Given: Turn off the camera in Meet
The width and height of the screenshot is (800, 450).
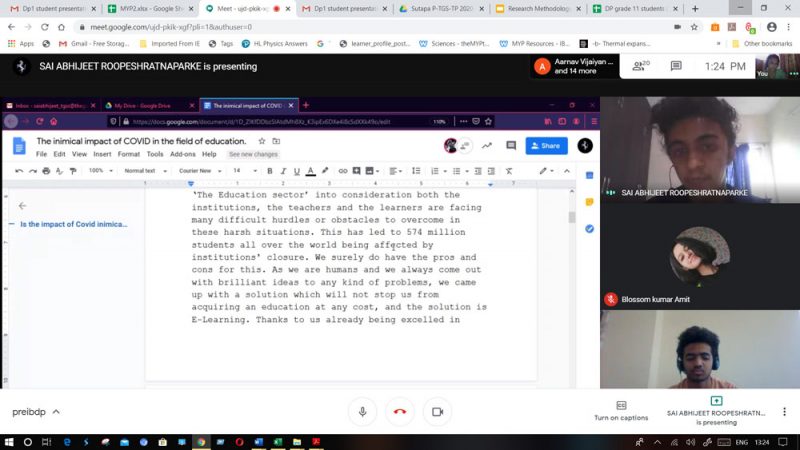Looking at the screenshot, I should [x=437, y=412].
